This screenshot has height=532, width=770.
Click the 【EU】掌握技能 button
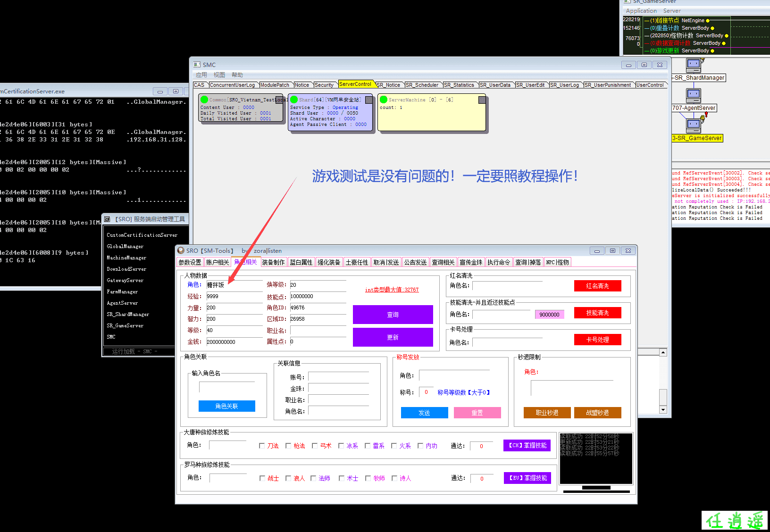527,478
